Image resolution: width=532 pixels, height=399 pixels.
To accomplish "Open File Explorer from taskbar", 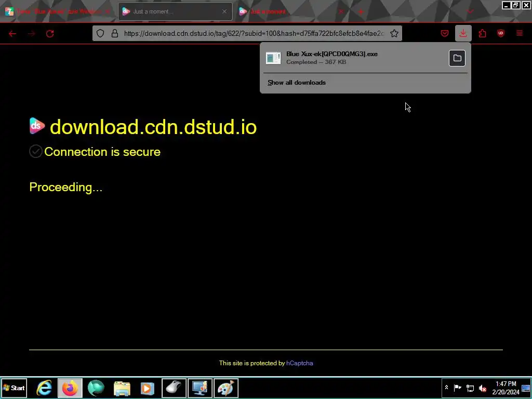I will 122,388.
